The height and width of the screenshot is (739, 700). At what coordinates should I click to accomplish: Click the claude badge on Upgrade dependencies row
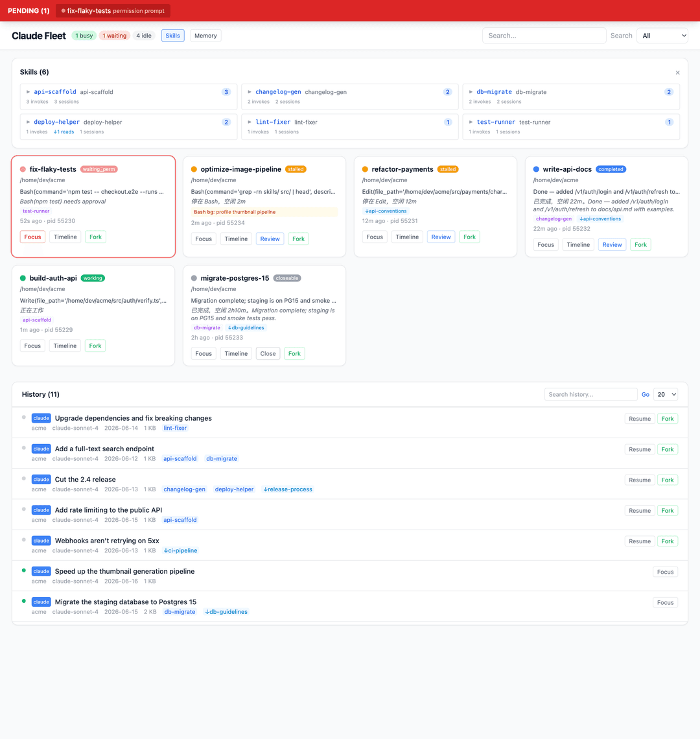(41, 418)
